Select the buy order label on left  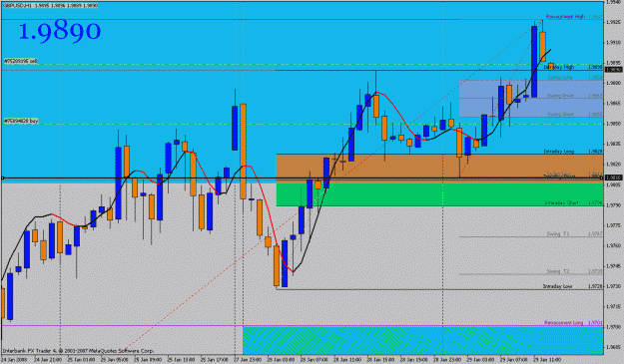click(21, 121)
